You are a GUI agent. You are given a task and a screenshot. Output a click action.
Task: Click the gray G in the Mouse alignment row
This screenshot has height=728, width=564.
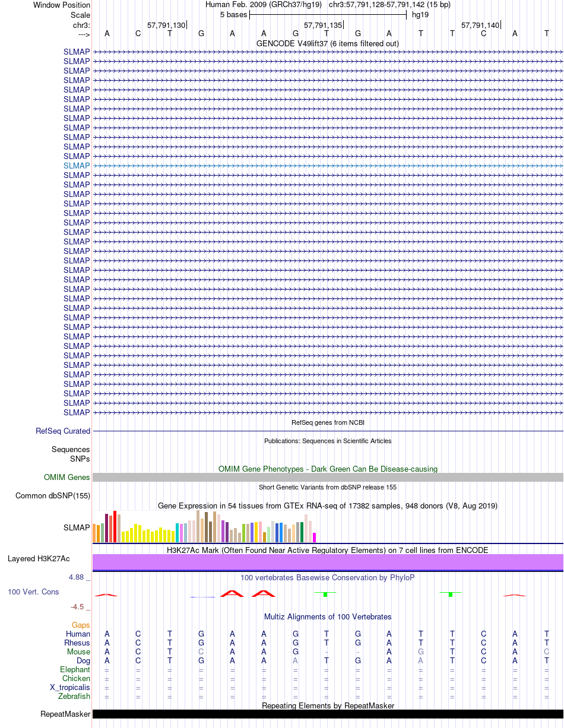point(421,652)
